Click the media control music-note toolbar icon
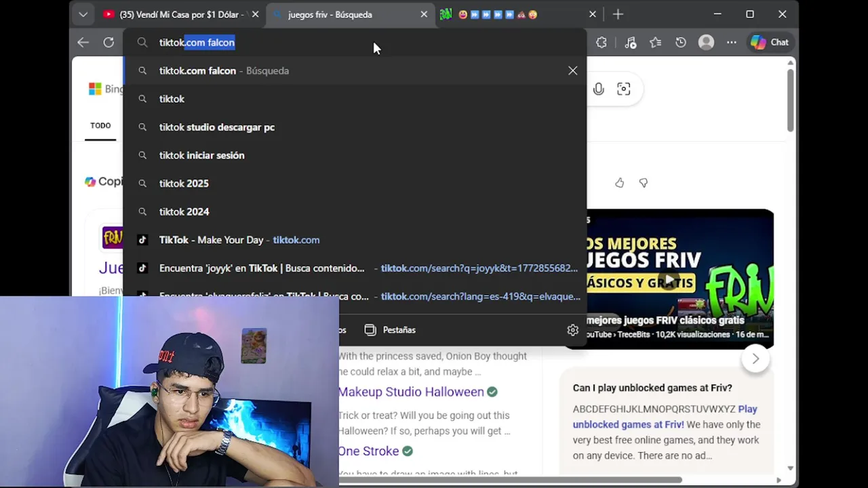The image size is (868, 488). pyautogui.click(x=631, y=42)
